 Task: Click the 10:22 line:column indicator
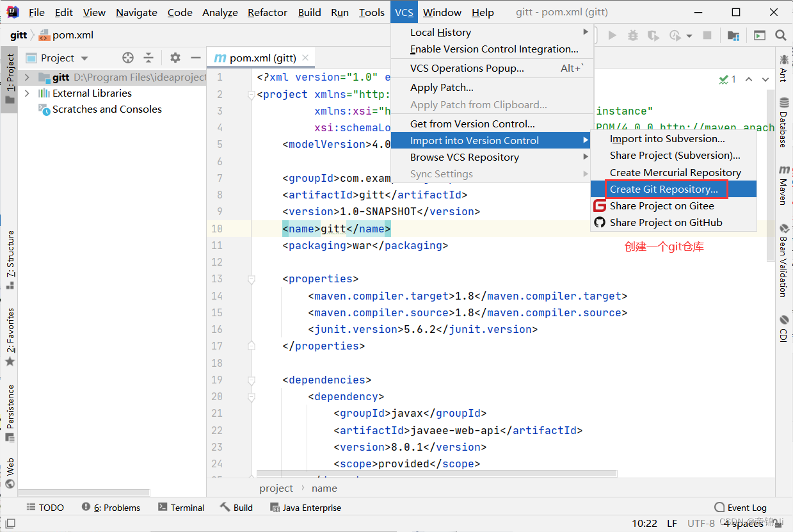click(645, 524)
